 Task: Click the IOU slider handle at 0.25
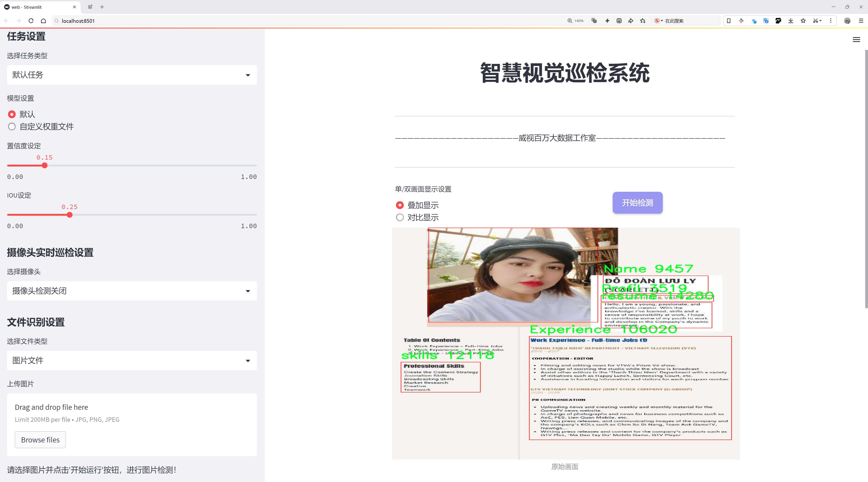[69, 215]
